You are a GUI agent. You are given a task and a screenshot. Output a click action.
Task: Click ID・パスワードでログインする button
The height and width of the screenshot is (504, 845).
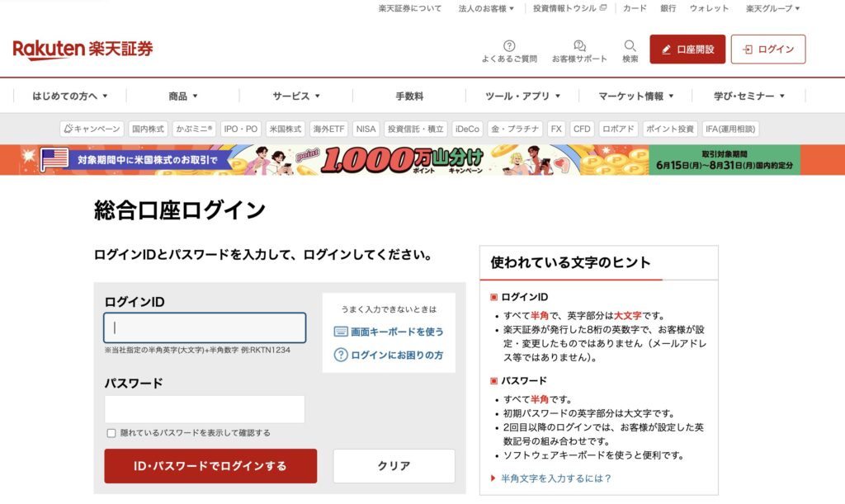click(210, 466)
